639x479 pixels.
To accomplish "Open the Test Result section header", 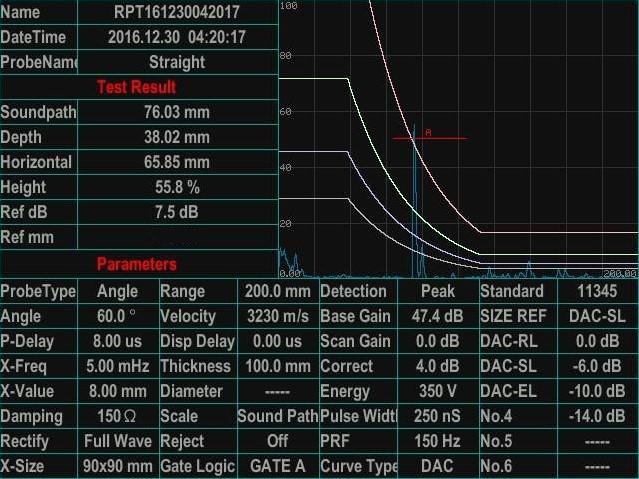I will (137, 87).
